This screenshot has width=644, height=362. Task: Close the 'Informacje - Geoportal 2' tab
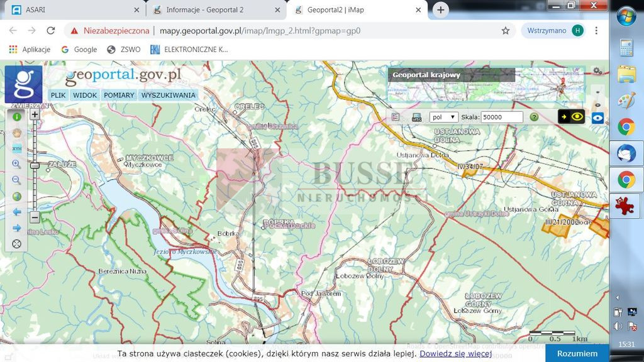pos(277,10)
